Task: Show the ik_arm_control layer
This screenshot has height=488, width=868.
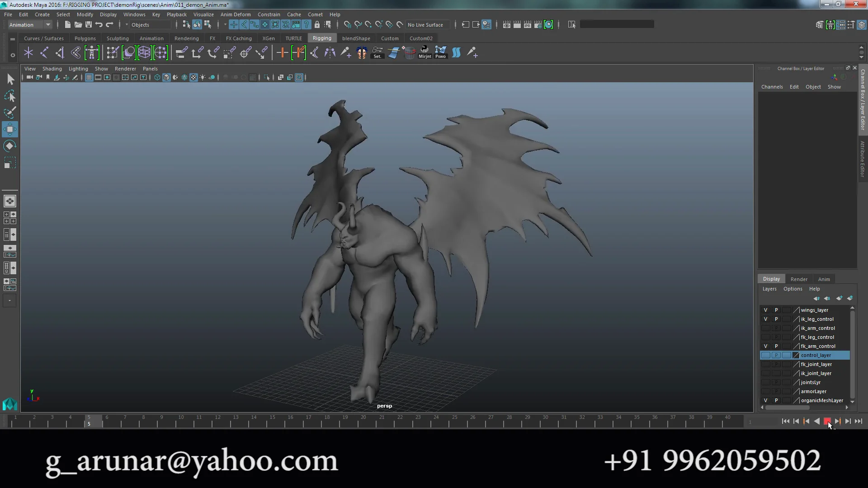Action: pos(765,328)
